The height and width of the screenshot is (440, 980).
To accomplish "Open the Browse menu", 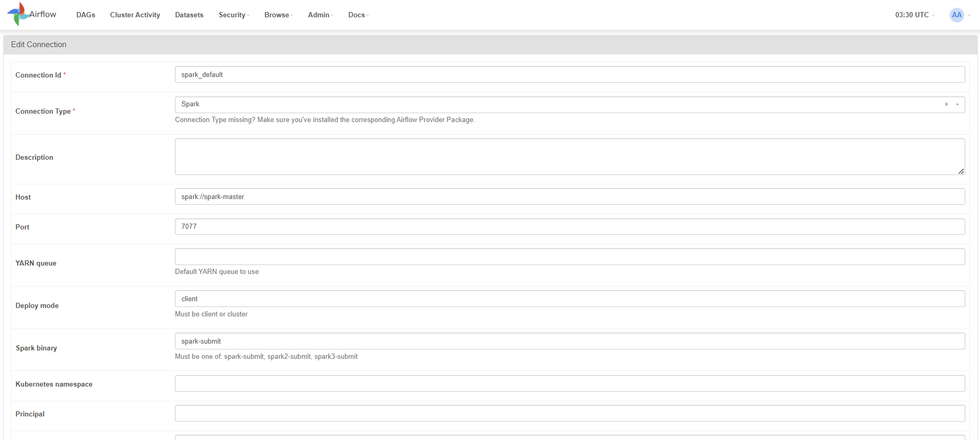I will pos(278,15).
